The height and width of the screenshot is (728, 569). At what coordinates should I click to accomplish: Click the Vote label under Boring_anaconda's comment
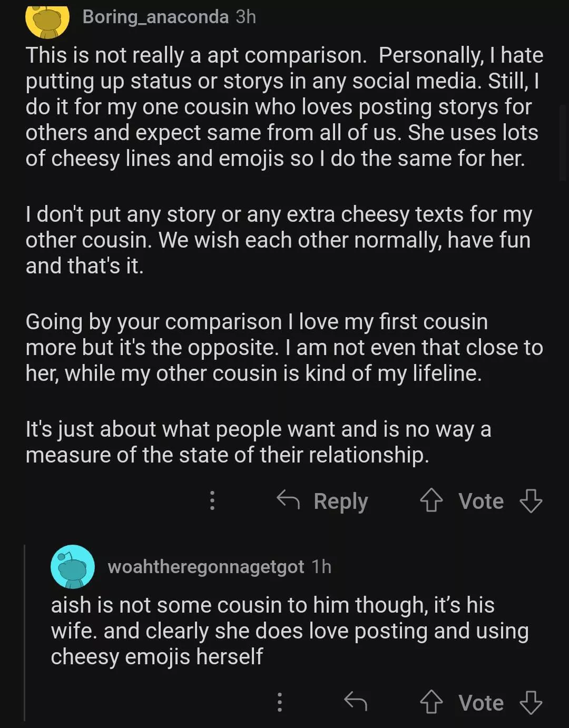click(480, 501)
